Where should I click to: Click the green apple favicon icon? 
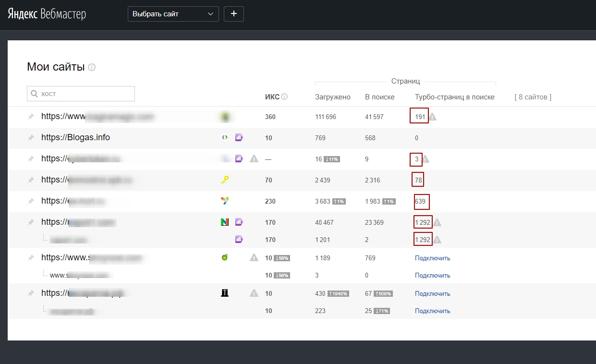coord(224,257)
